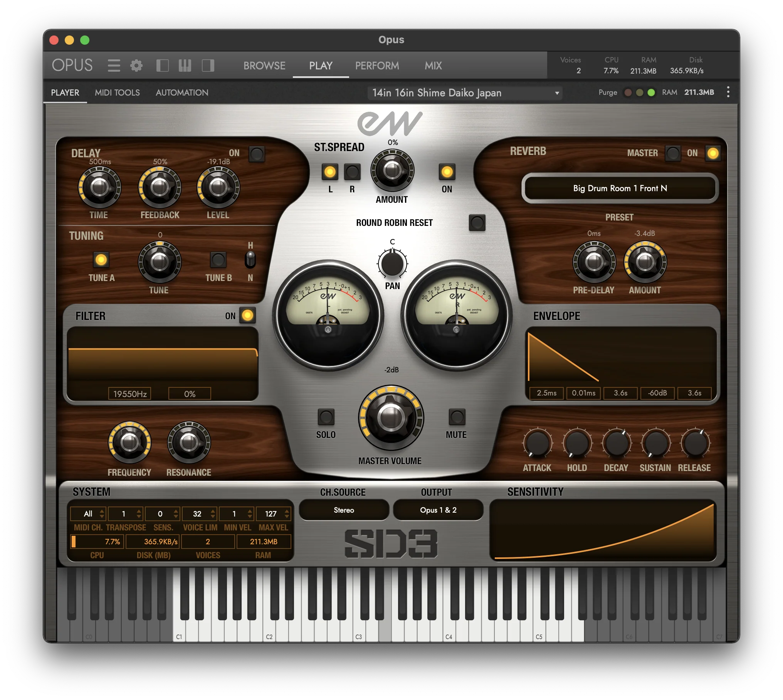
Task: Click the left VU meter
Action: (328, 315)
